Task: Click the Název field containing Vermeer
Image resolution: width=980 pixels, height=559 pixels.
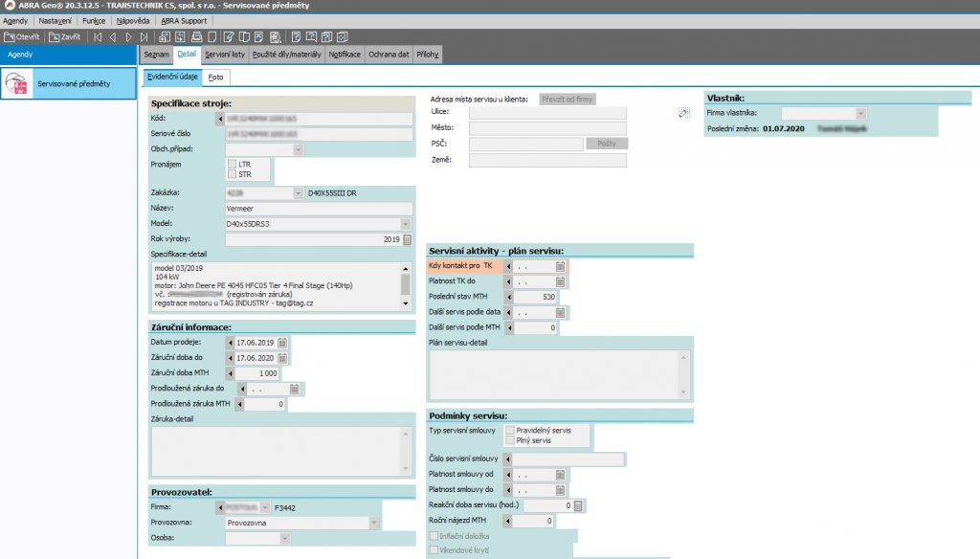Action: click(319, 209)
